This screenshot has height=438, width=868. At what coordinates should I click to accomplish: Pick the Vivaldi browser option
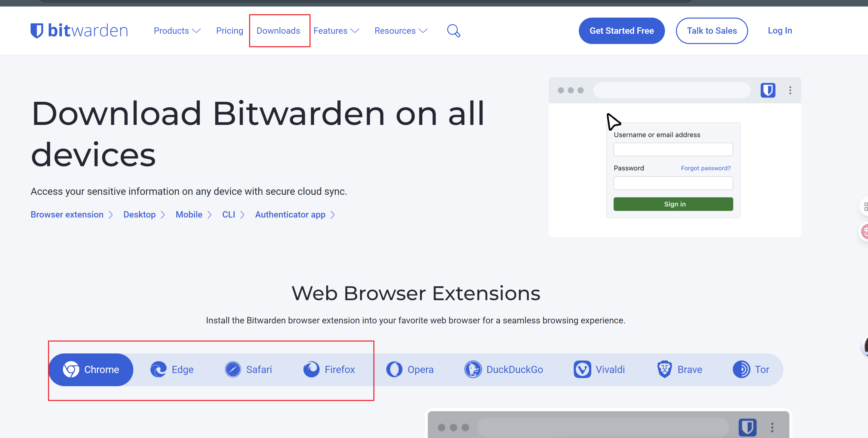(599, 369)
